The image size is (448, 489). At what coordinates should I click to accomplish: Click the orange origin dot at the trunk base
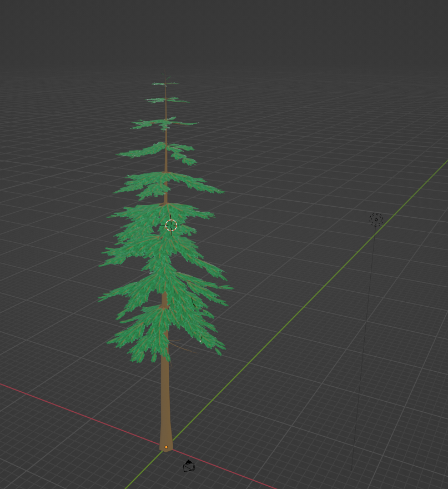point(166,447)
